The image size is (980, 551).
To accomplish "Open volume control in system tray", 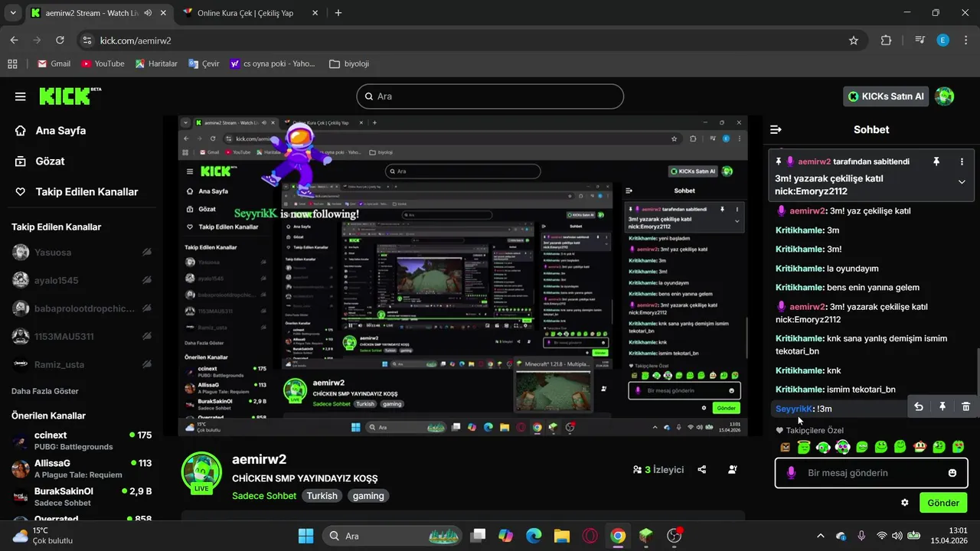I will (897, 536).
